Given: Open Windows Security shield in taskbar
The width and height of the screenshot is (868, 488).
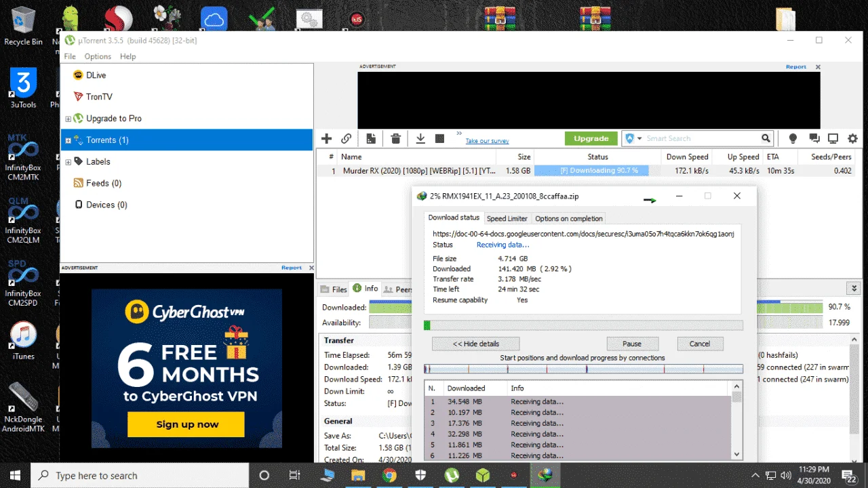Looking at the screenshot, I should point(420,475).
